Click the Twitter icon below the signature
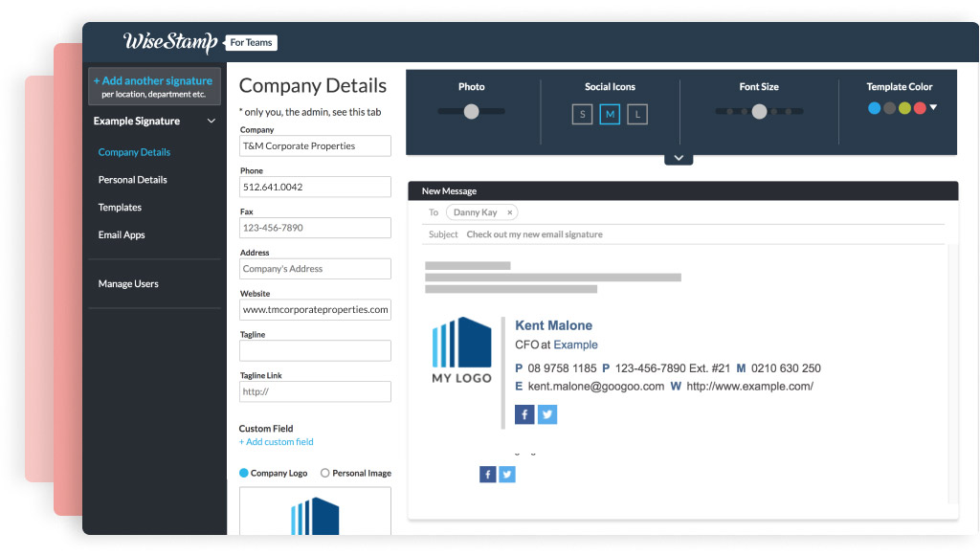Image resolution: width=980 pixels, height=556 pixels. click(x=507, y=474)
